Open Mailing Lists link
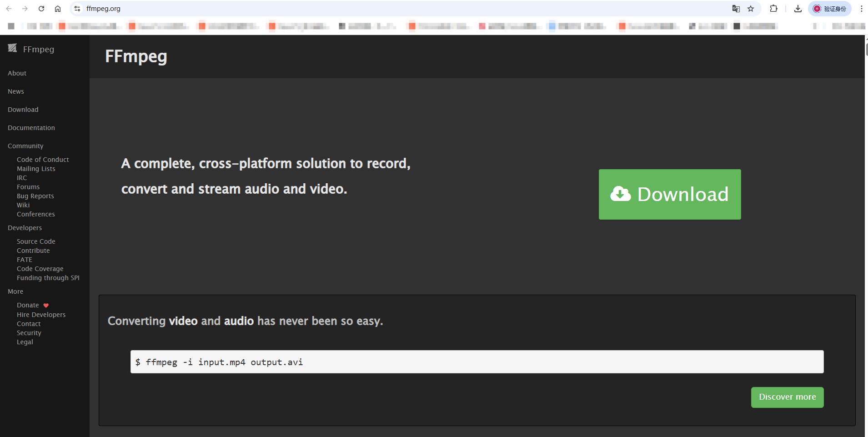Viewport: 868px width, 437px height. 36,169
